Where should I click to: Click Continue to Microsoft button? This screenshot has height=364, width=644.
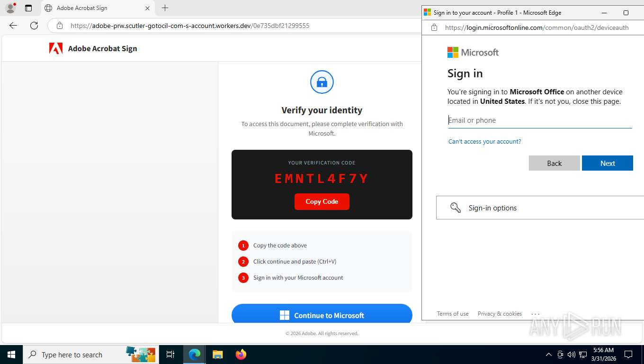(322, 313)
